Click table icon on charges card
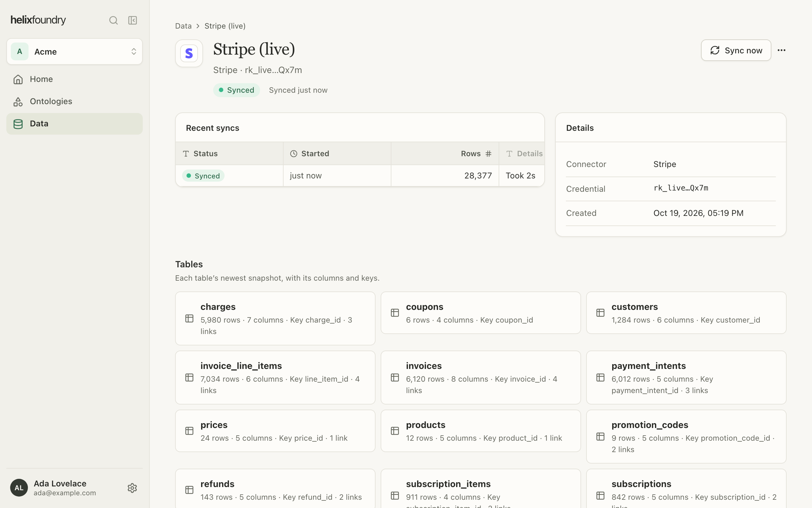 pyautogui.click(x=189, y=318)
